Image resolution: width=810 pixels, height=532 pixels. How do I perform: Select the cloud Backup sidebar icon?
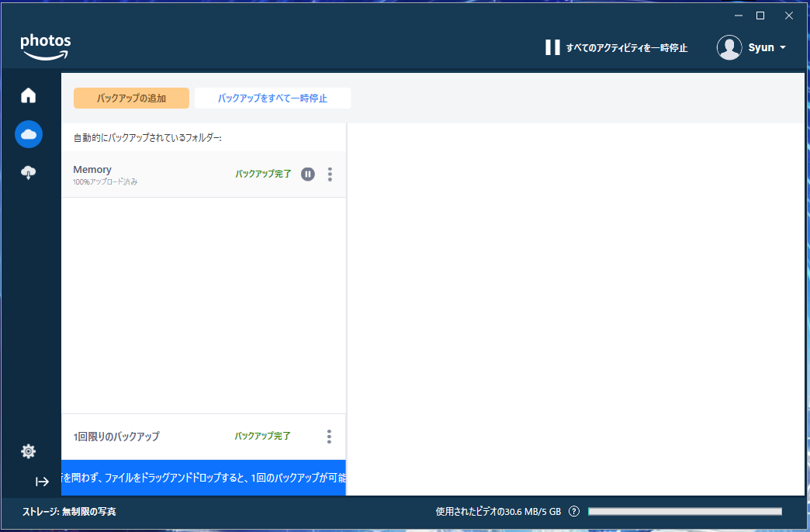point(29,134)
